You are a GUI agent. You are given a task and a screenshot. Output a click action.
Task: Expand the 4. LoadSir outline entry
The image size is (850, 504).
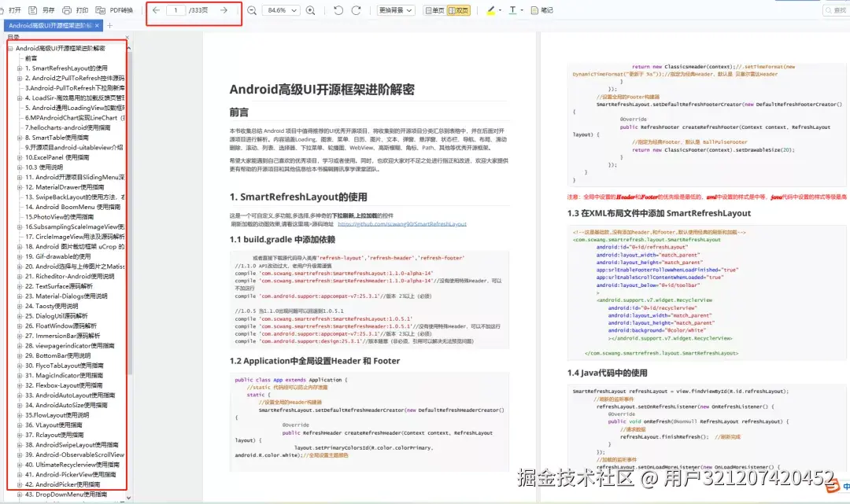coord(20,98)
